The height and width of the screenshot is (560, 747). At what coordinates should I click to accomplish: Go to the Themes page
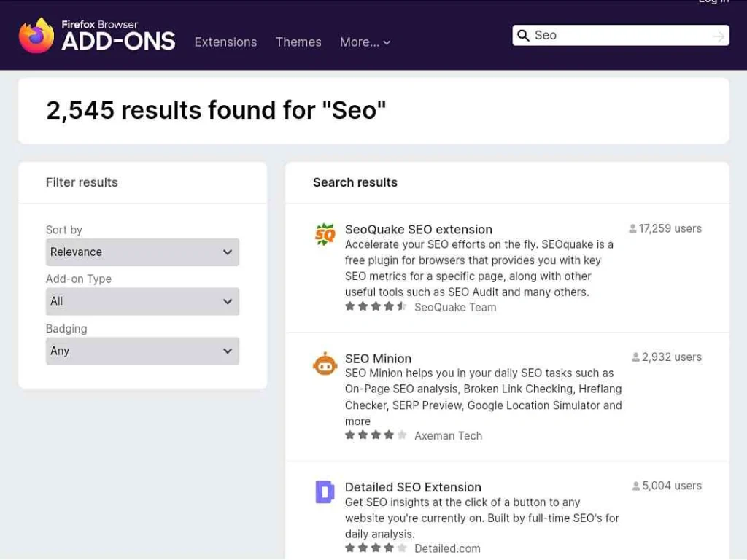[x=298, y=42]
